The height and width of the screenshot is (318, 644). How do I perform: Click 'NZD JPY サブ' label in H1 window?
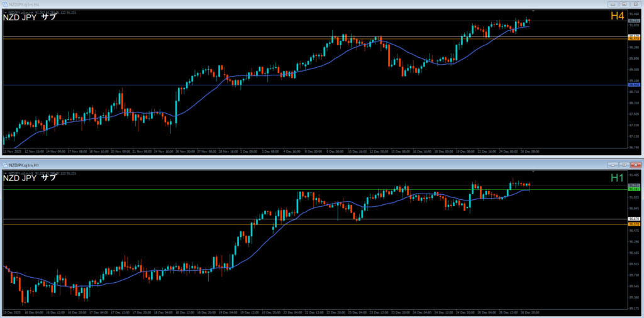30,178
